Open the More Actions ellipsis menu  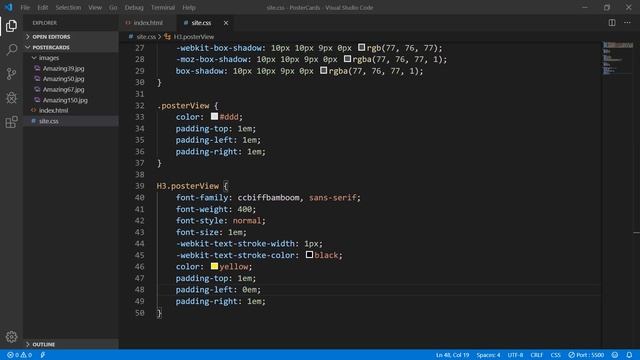(627, 23)
